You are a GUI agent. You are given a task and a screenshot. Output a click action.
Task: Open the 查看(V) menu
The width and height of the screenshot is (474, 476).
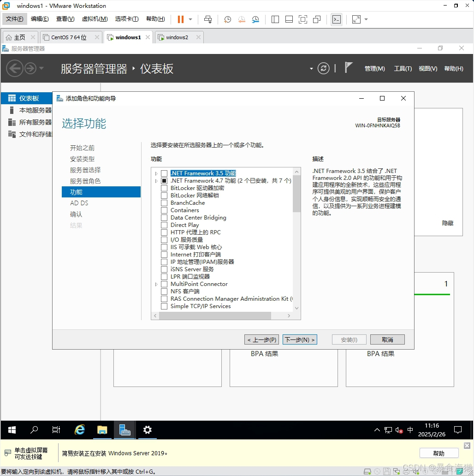point(65,19)
